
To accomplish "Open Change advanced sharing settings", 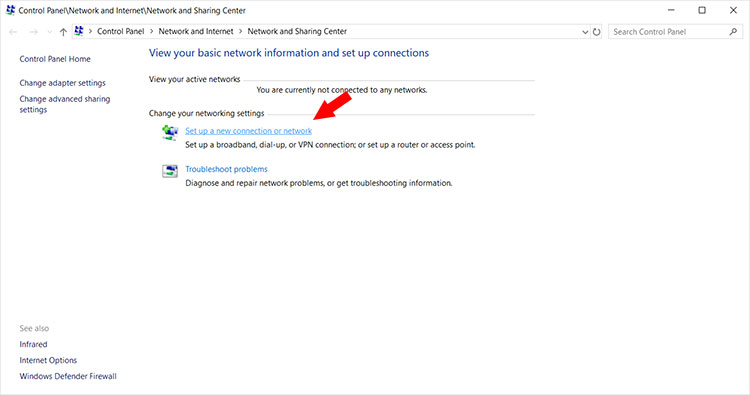I will click(65, 104).
